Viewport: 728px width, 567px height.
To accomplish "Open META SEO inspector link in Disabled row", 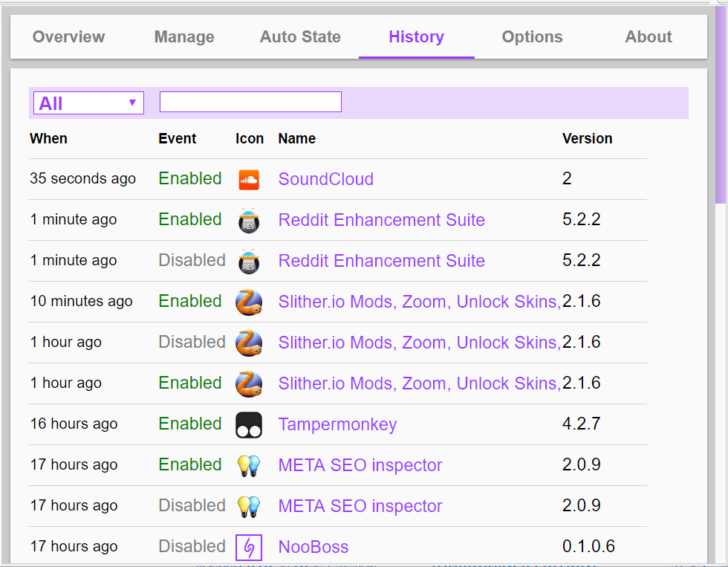I will coord(360,506).
